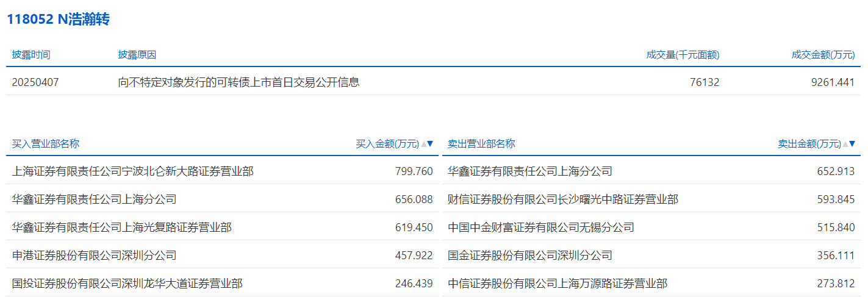Click the 卖出营业部名称 header
This screenshot has height=297, width=868.
point(481,144)
